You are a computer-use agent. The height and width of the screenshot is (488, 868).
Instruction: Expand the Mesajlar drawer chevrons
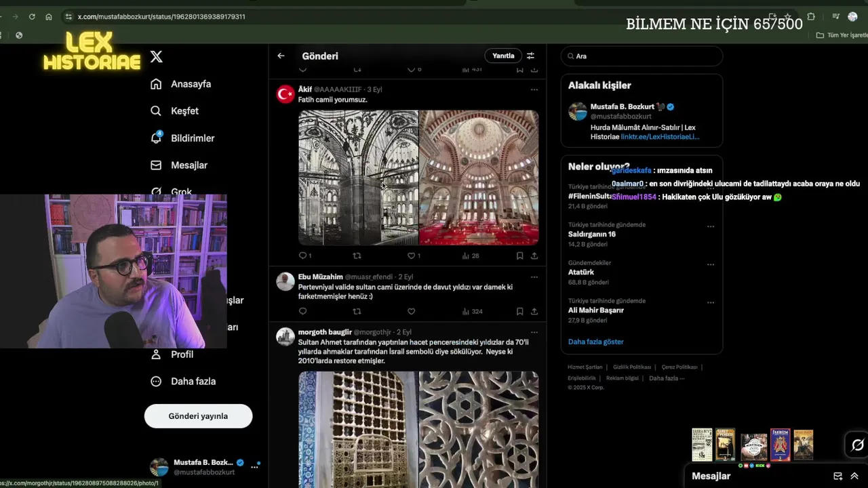pyautogui.click(x=854, y=476)
